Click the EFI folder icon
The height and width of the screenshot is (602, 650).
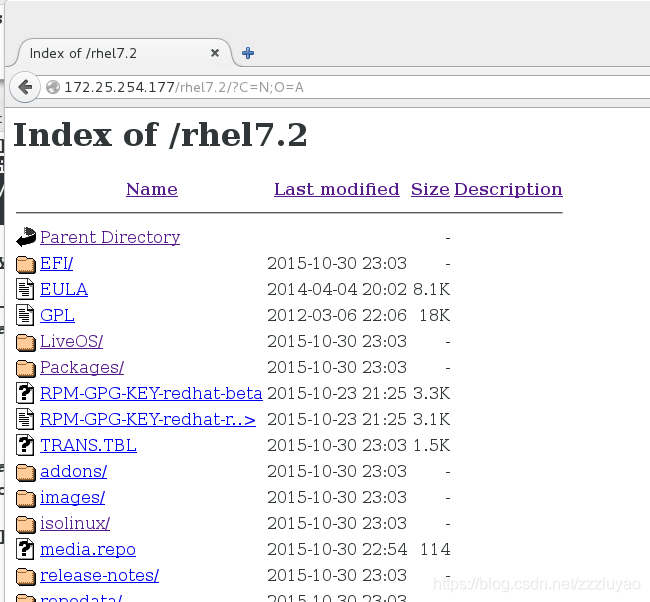pos(26,265)
